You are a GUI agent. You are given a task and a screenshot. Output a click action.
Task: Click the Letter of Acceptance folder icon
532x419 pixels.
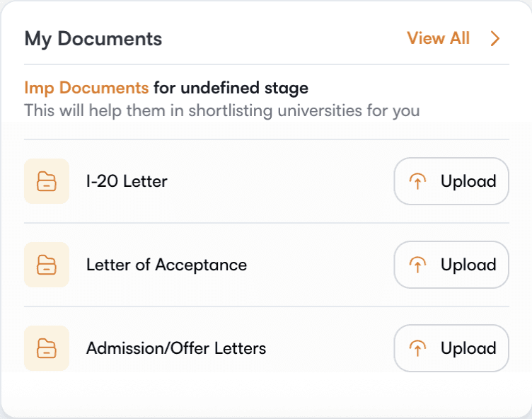point(47,265)
